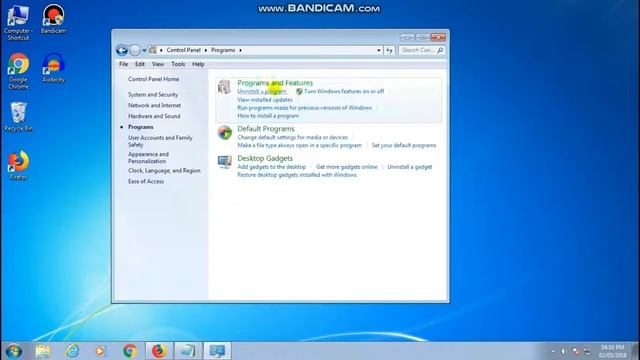Open Windows Media Player from the taskbar
640x360 pixels.
100,351
